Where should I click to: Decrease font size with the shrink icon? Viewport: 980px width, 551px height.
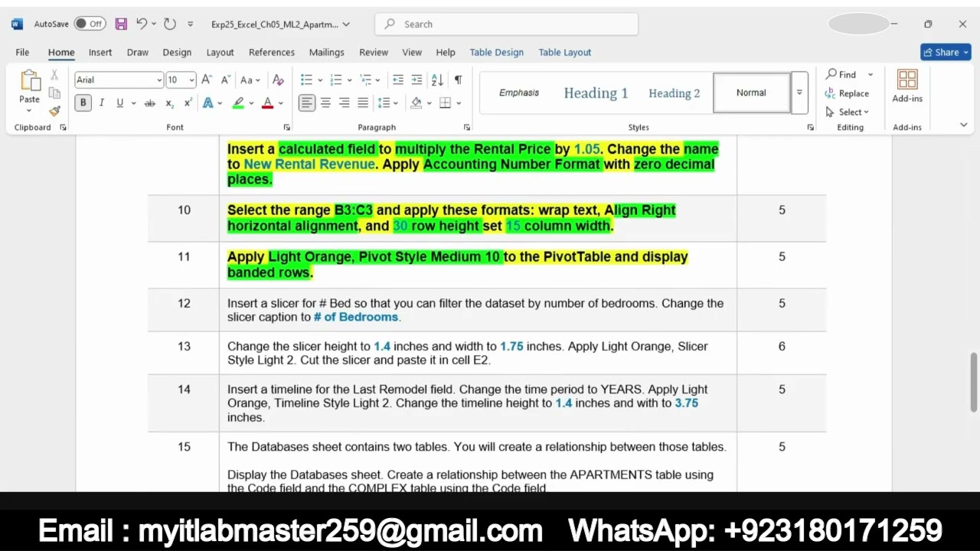click(x=226, y=80)
